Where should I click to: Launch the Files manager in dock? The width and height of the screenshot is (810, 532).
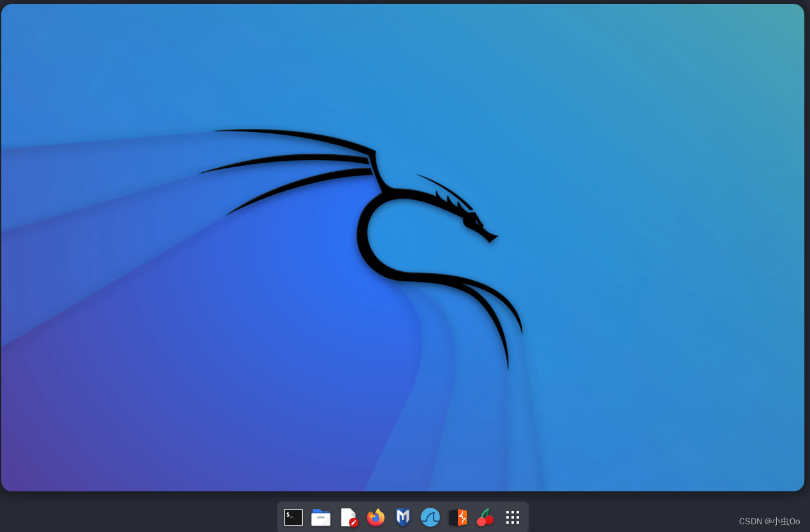point(321,517)
